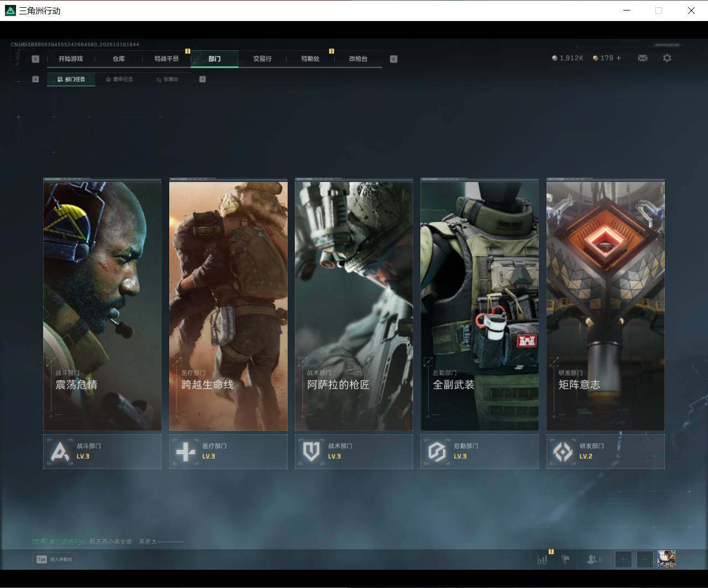Open the friends icon showing 0

pos(595,560)
